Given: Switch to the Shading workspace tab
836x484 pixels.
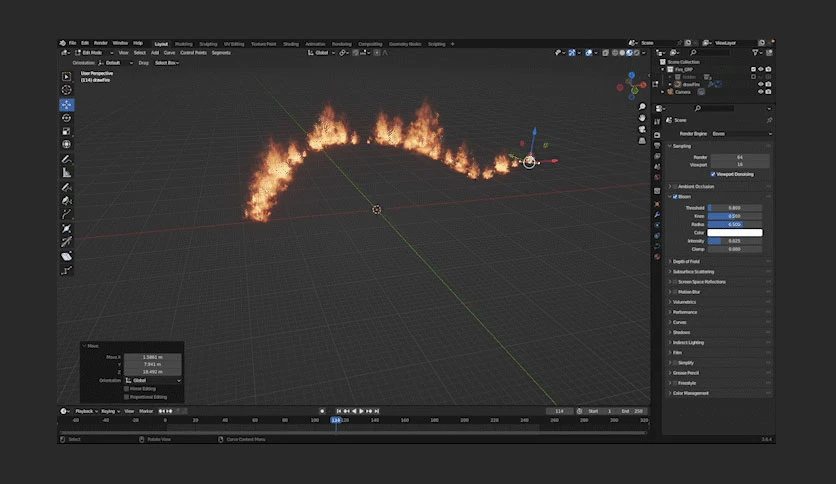Looking at the screenshot, I should pyautogui.click(x=291, y=44).
